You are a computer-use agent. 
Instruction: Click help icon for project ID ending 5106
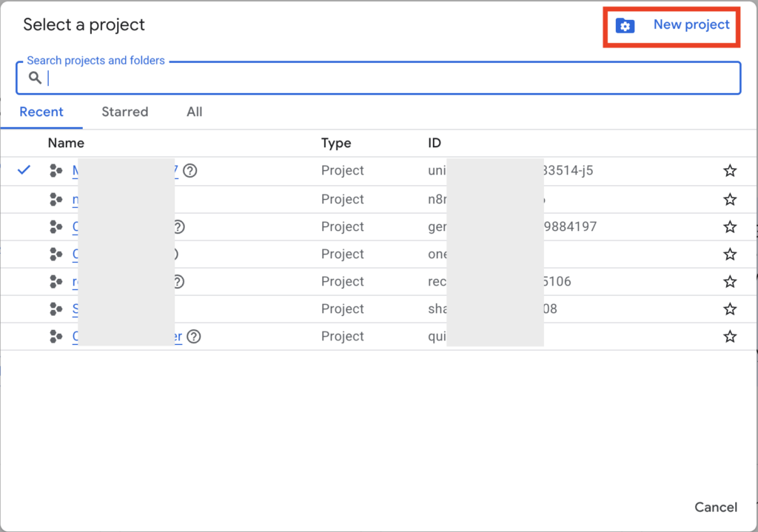[x=178, y=282]
